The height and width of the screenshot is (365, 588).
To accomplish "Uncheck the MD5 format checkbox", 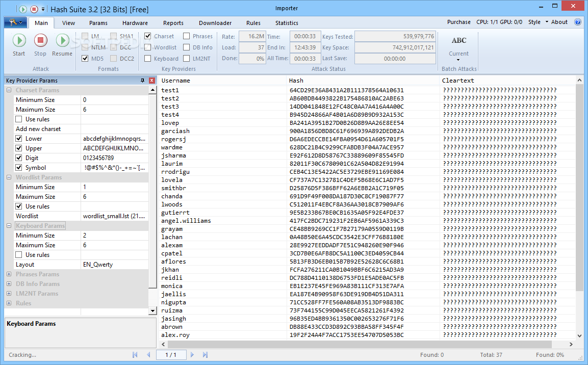I will pyautogui.click(x=85, y=59).
